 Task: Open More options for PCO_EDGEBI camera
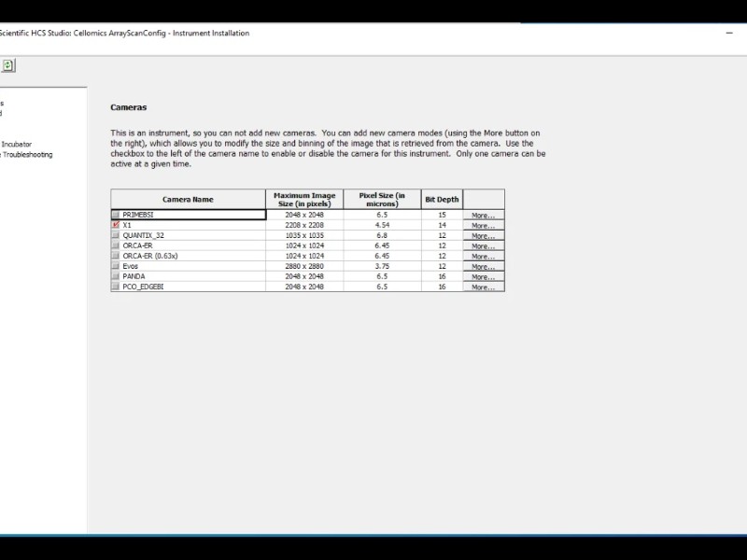[484, 287]
